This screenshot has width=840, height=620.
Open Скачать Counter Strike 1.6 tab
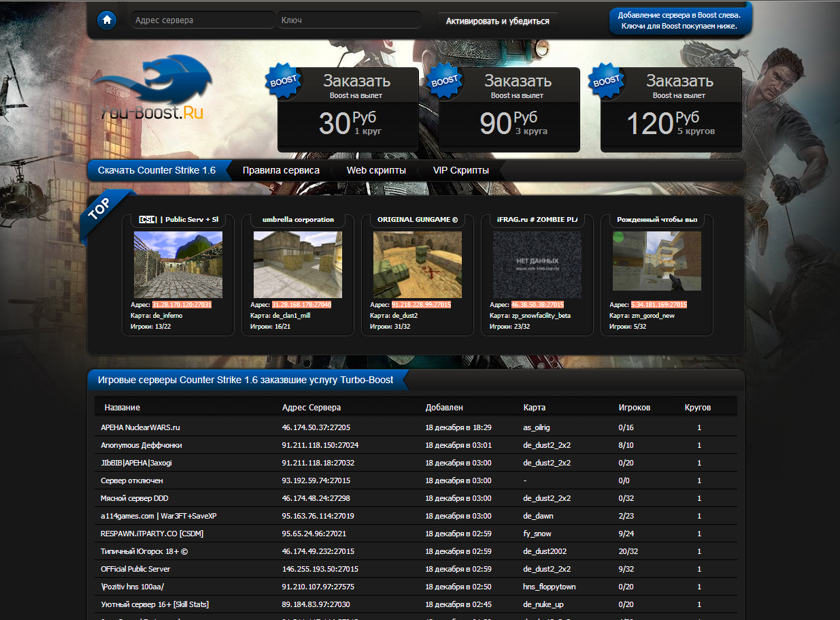click(156, 170)
